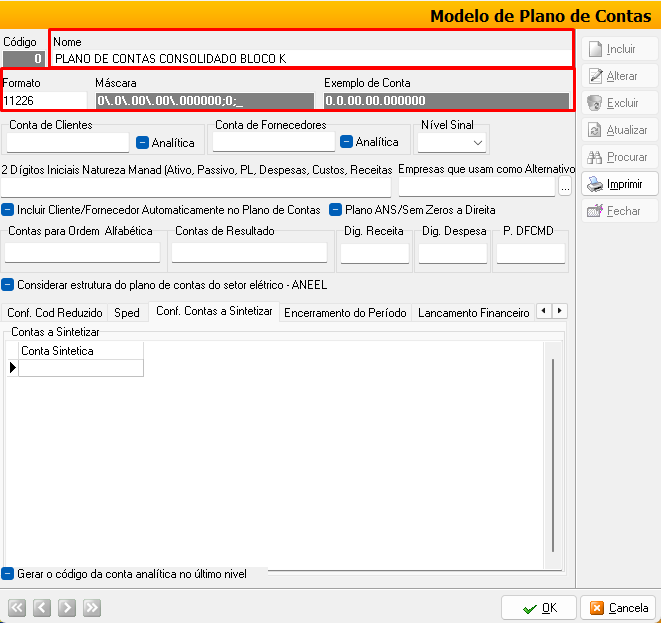Select the Conta Sintetica row indicator arrow

tap(13, 368)
